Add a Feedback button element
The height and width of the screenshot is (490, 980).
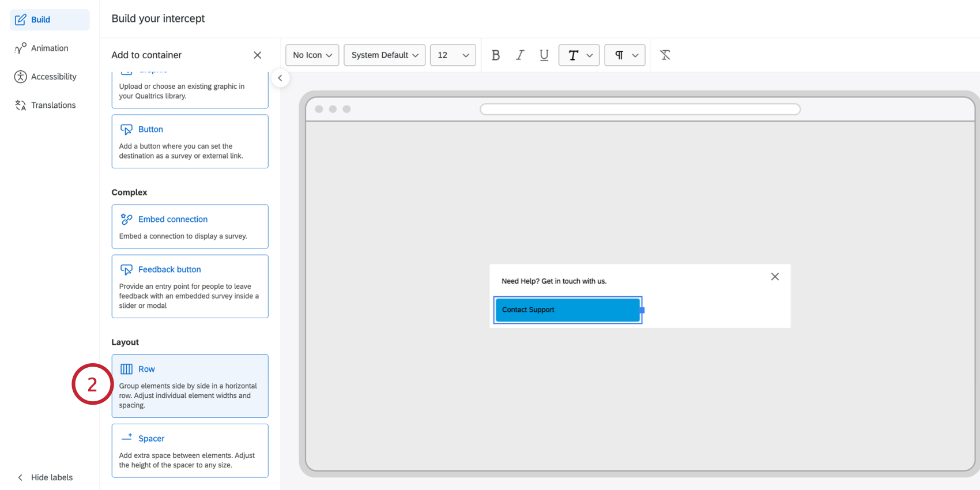(190, 287)
